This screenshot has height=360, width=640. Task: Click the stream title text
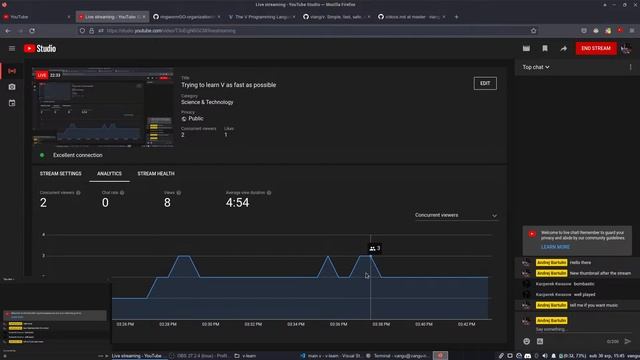(x=229, y=85)
